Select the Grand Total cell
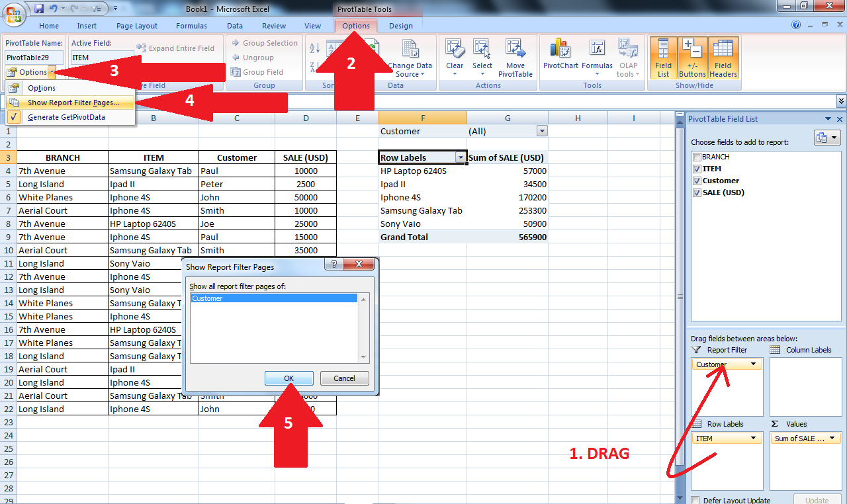This screenshot has width=847, height=504. (x=423, y=237)
